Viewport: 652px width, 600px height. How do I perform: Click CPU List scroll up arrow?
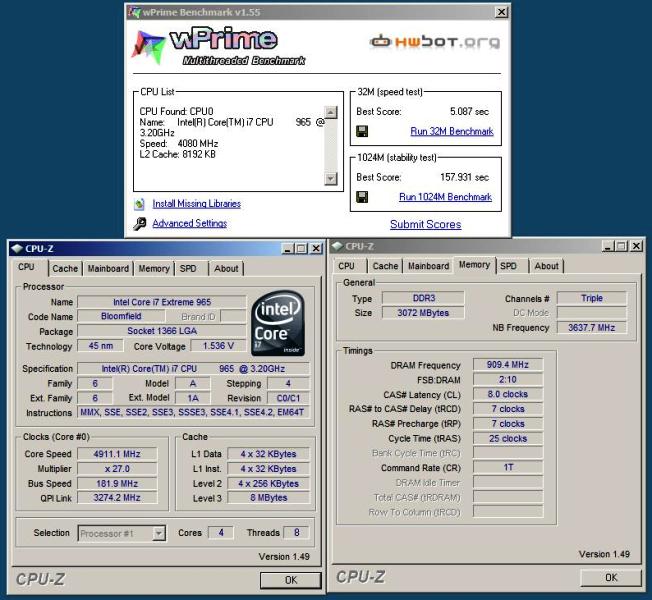[331, 112]
